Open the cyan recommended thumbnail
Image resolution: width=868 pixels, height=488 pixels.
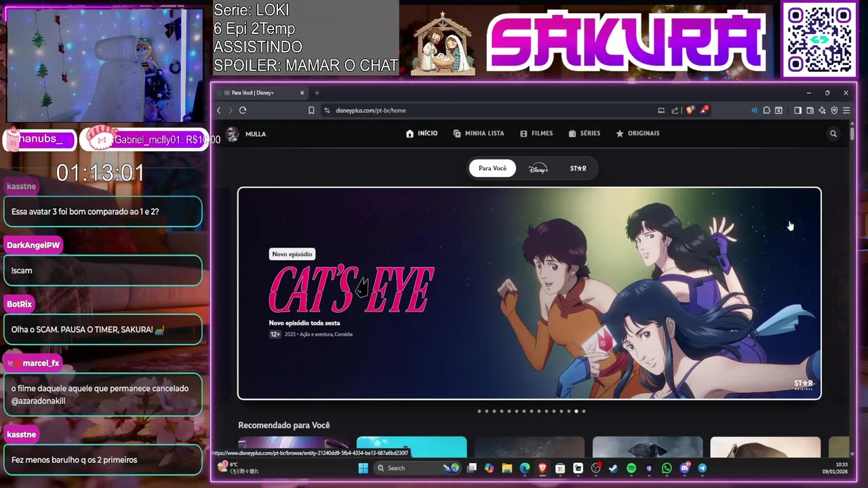tap(412, 447)
